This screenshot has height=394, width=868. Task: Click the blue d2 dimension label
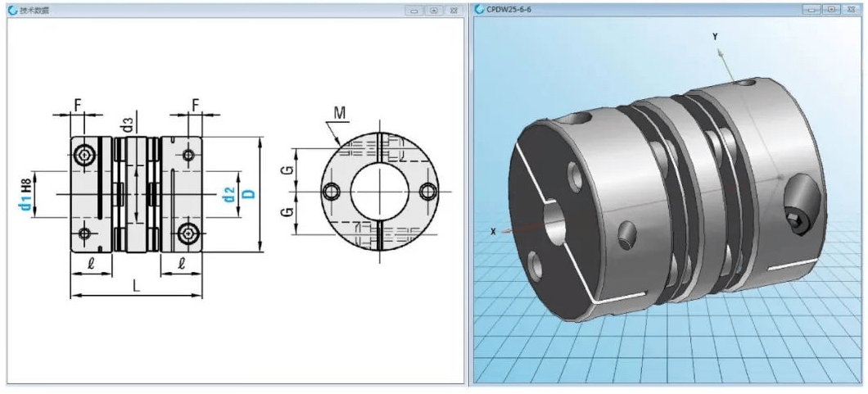(228, 194)
